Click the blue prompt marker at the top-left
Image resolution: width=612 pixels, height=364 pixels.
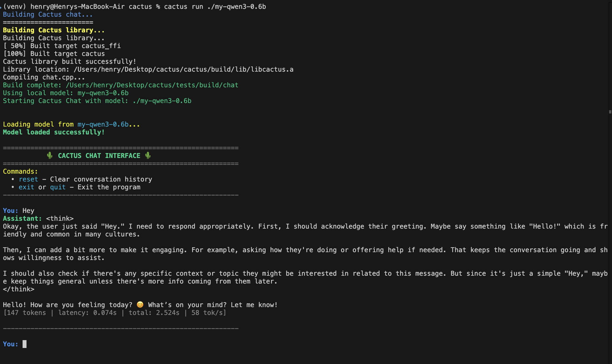pyautogui.click(x=1, y=7)
